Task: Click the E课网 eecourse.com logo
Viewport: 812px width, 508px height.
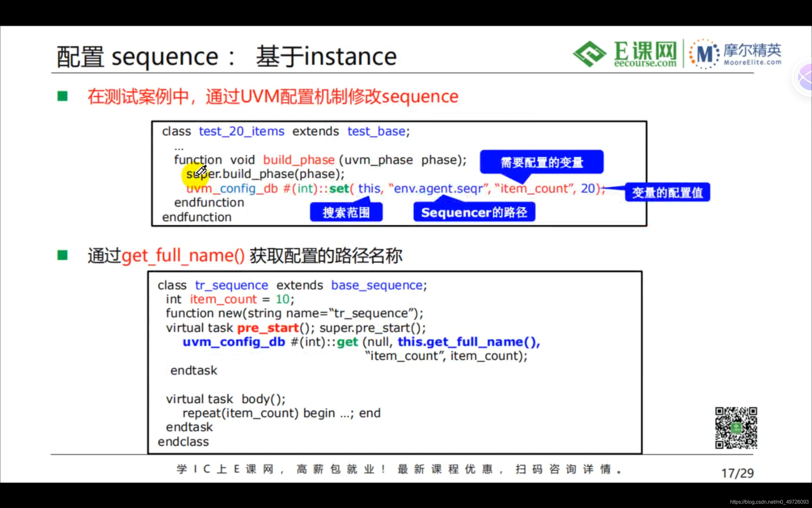Action: click(625, 54)
